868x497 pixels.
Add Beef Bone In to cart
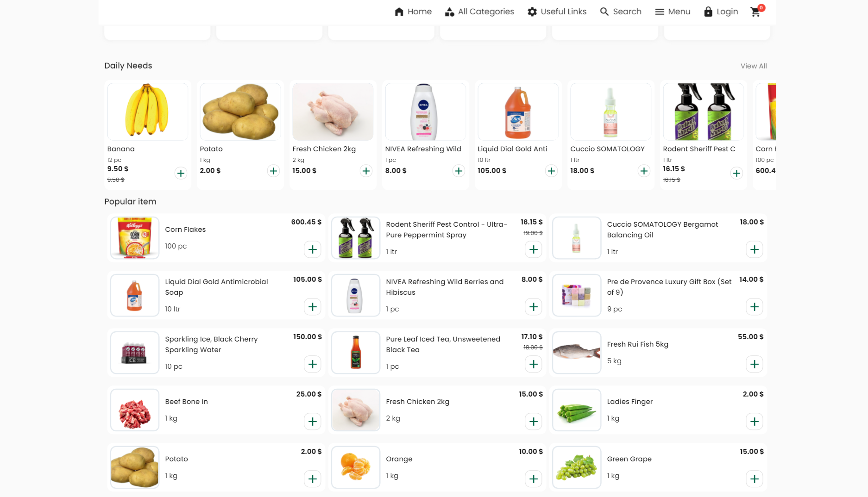[313, 422]
